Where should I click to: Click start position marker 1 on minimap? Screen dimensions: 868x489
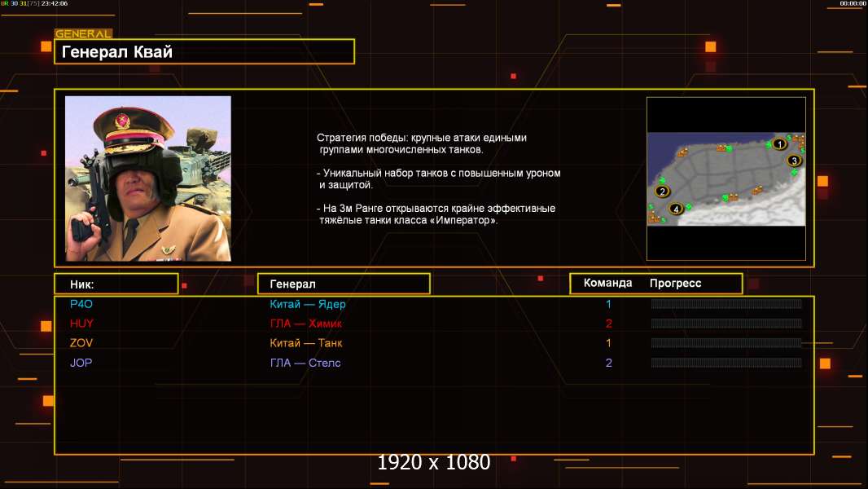[x=779, y=144]
